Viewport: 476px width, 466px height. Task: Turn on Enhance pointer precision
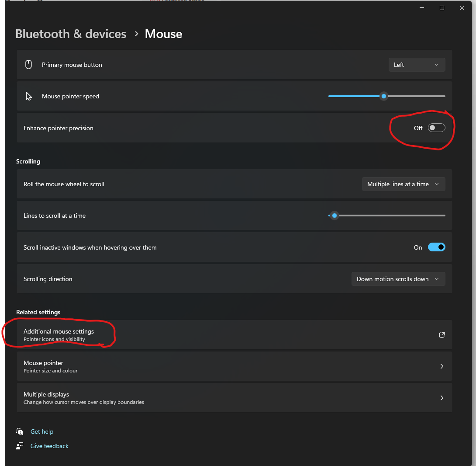tap(436, 128)
